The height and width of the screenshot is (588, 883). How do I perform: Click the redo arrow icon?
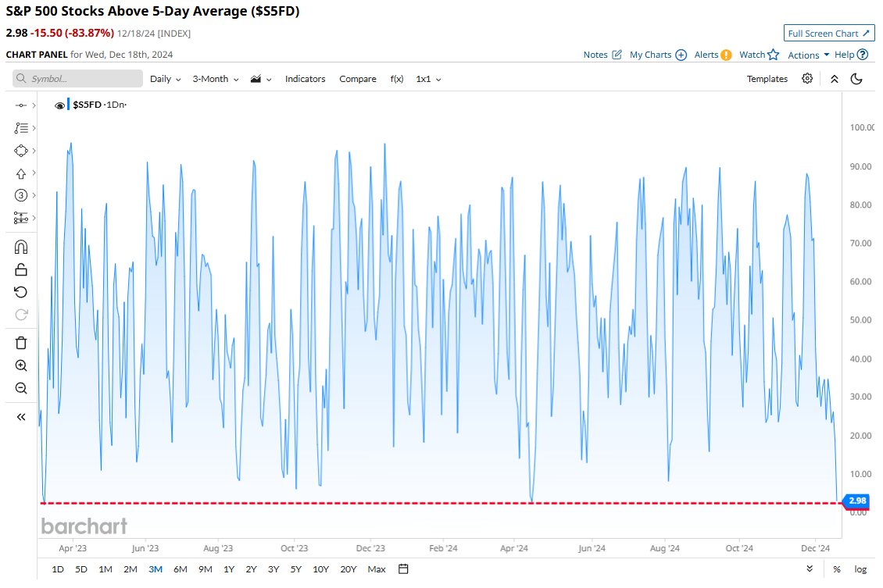point(21,315)
